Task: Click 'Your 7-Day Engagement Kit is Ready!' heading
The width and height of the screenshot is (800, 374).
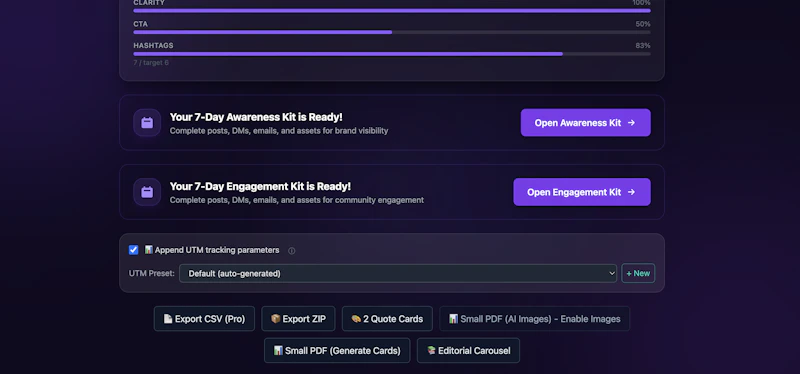Action: tap(260, 186)
